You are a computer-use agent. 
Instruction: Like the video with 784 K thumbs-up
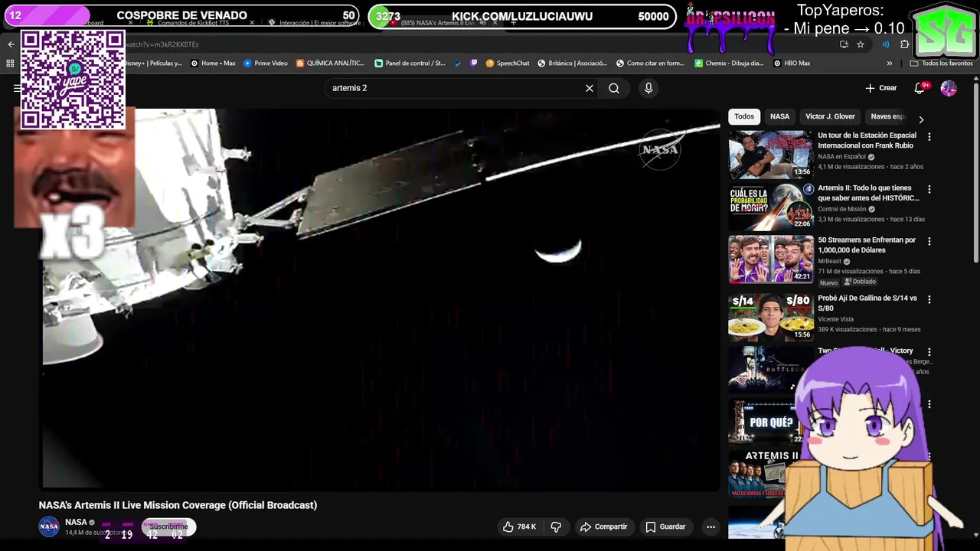[x=519, y=527]
